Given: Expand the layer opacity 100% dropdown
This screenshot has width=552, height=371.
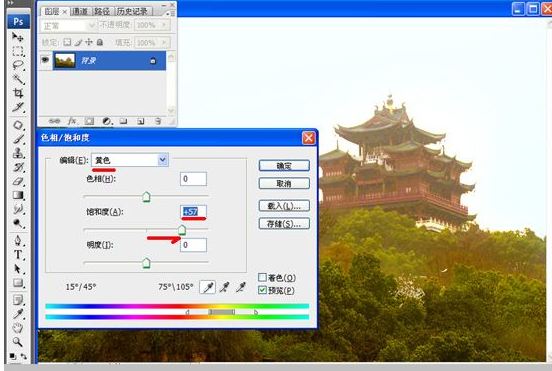Looking at the screenshot, I should click(164, 25).
